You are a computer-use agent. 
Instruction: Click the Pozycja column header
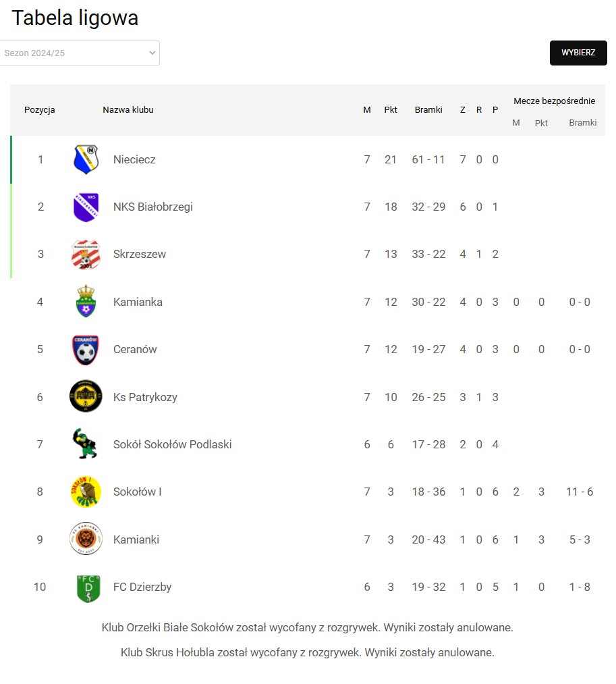(x=40, y=110)
